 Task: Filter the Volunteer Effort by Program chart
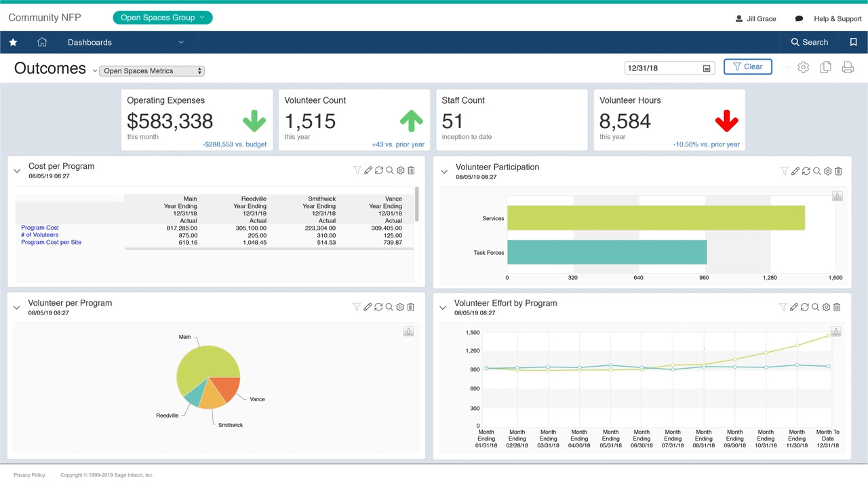(783, 307)
